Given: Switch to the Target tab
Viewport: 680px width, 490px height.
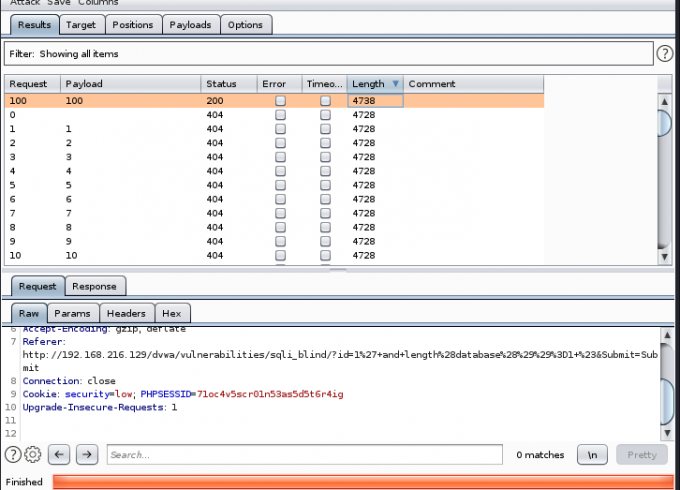Looking at the screenshot, I should coord(81,25).
